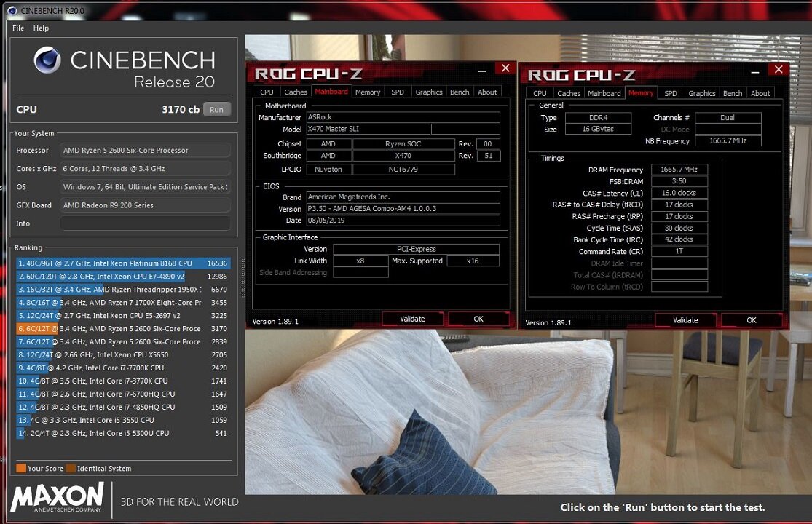Viewport: 812px width, 524px height.
Task: Select the Ryzen 7 1700X ranking row
Action: (123, 303)
